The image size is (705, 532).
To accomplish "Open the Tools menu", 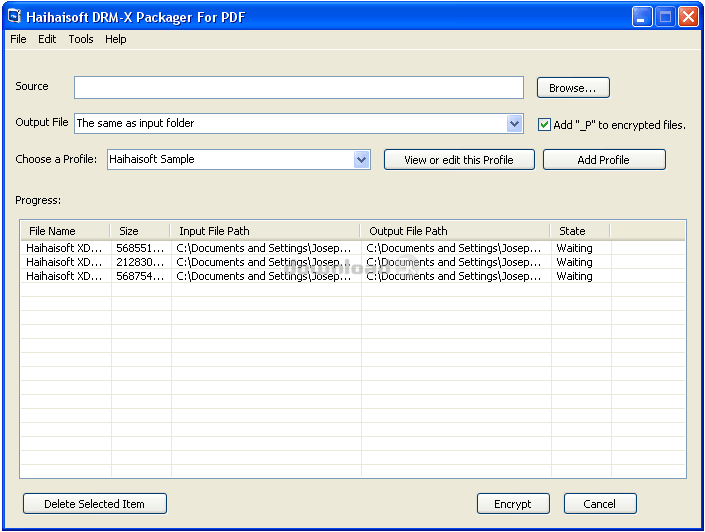I will click(81, 39).
